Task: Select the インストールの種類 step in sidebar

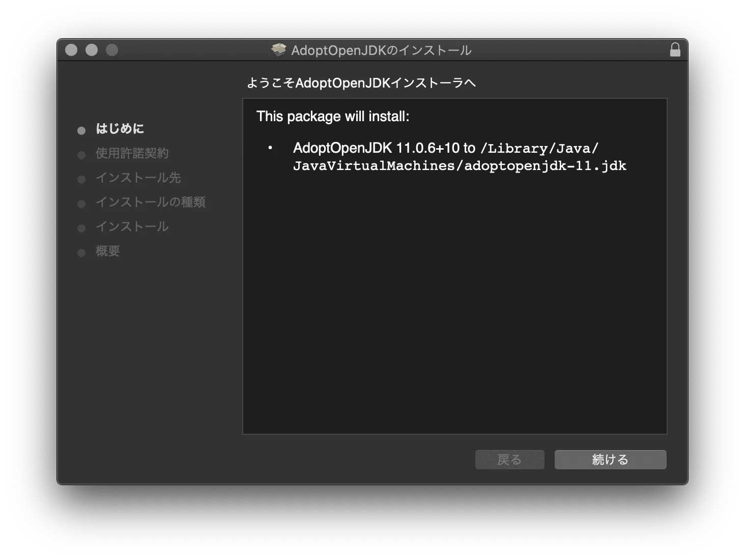Action: 151,202
